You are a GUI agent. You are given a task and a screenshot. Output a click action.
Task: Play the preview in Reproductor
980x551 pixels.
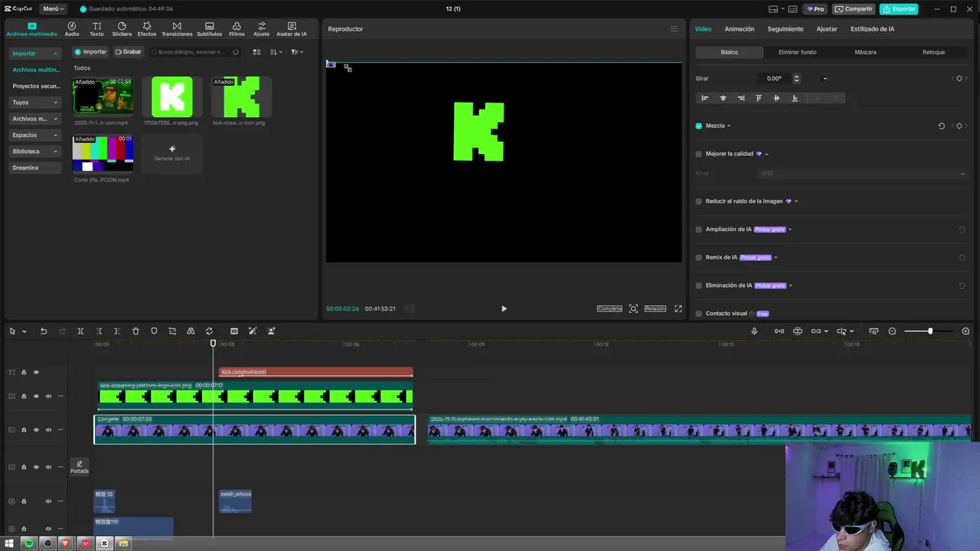pos(504,308)
